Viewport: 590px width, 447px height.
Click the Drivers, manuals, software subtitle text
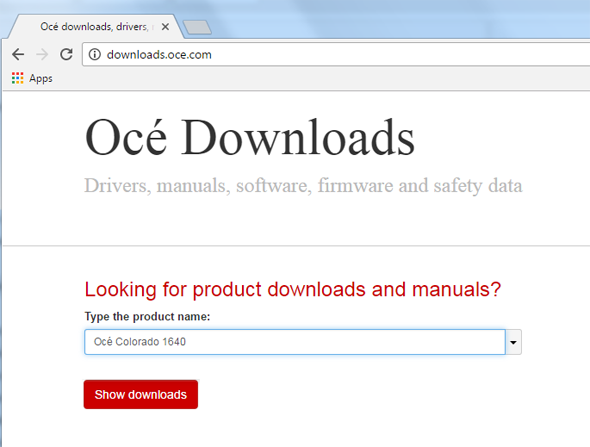(x=303, y=185)
